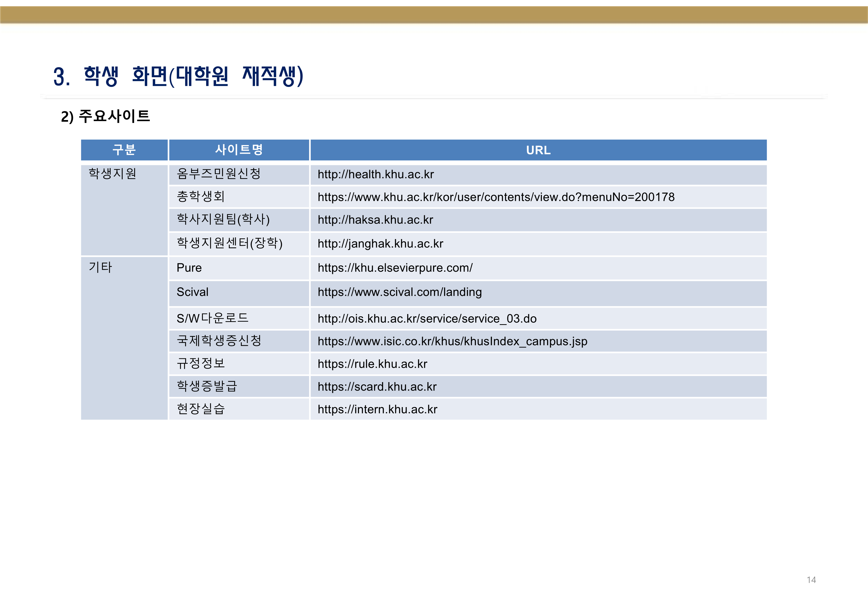This screenshot has width=868, height=614.
Task: Click the S/W다운로드 cell
Action: point(239,318)
